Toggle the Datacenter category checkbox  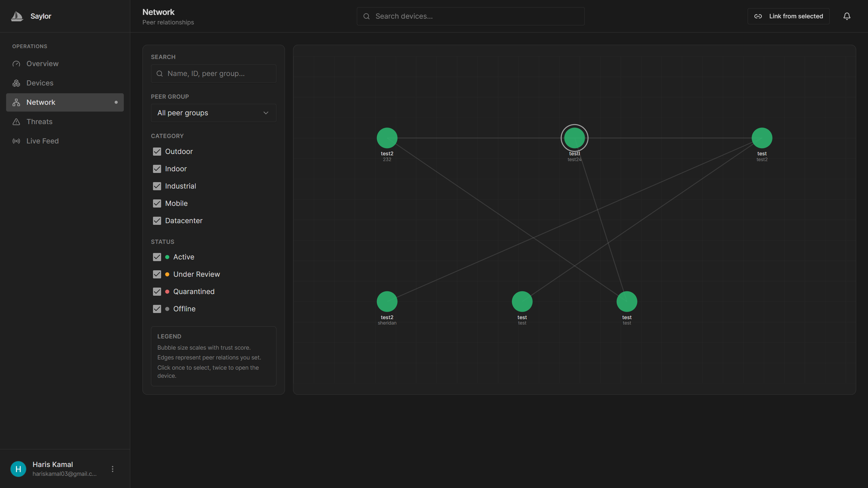[x=157, y=221]
